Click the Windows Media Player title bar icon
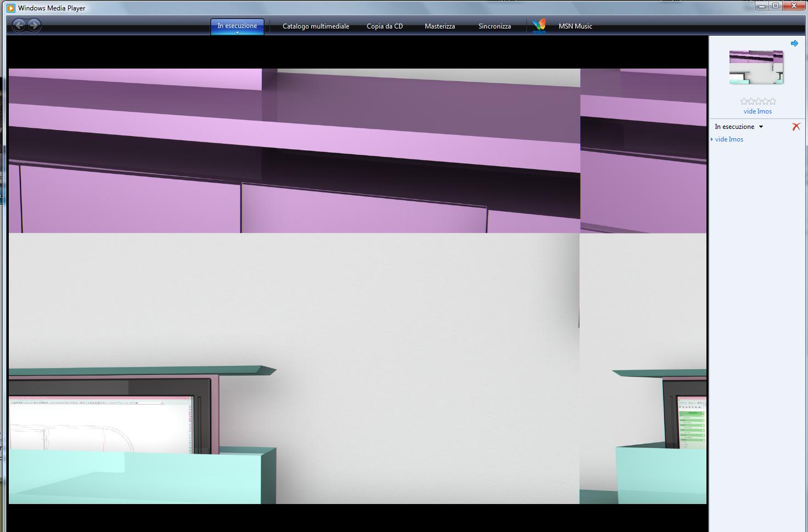Screen dimensions: 808x532 [11, 8]
